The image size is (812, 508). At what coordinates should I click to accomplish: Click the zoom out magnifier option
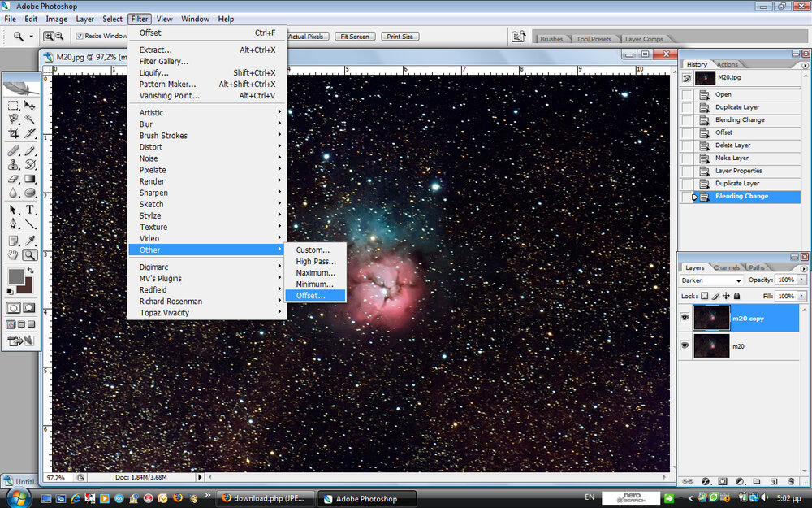(60, 36)
